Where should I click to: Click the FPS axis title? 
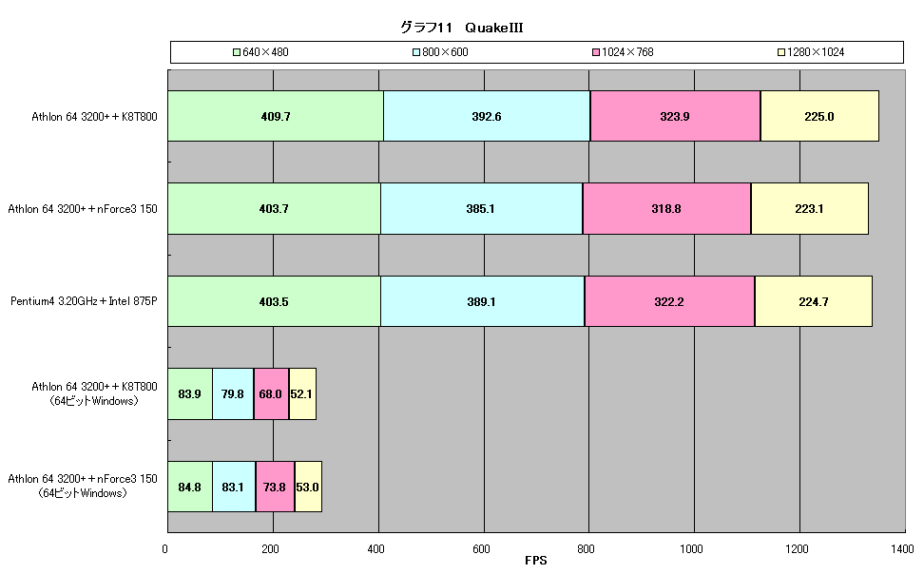pos(535,561)
